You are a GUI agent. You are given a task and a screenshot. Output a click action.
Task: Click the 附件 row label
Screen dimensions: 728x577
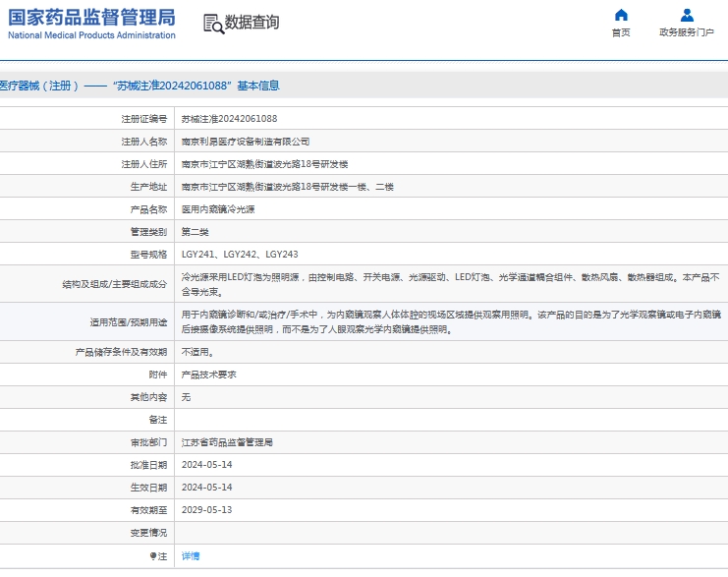coord(158,375)
